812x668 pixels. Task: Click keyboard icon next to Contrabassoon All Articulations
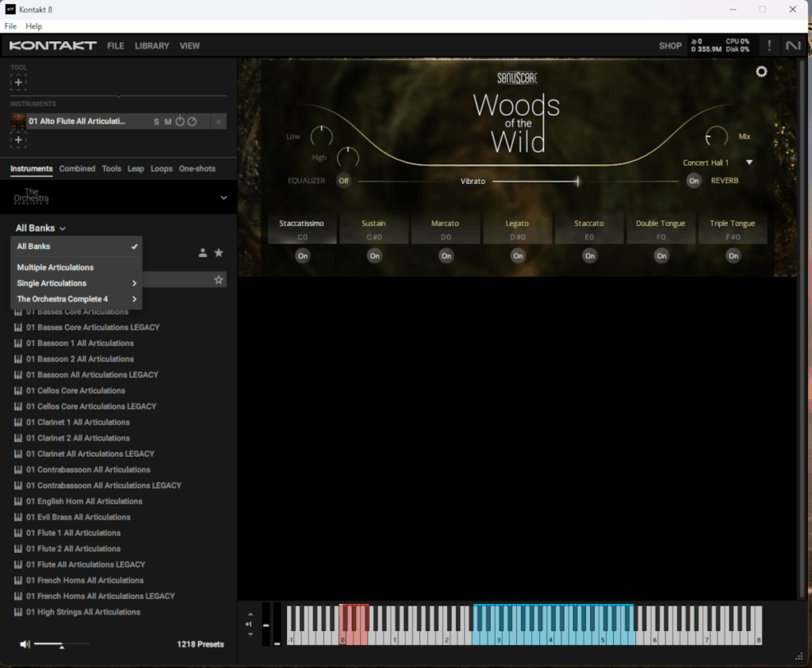18,470
